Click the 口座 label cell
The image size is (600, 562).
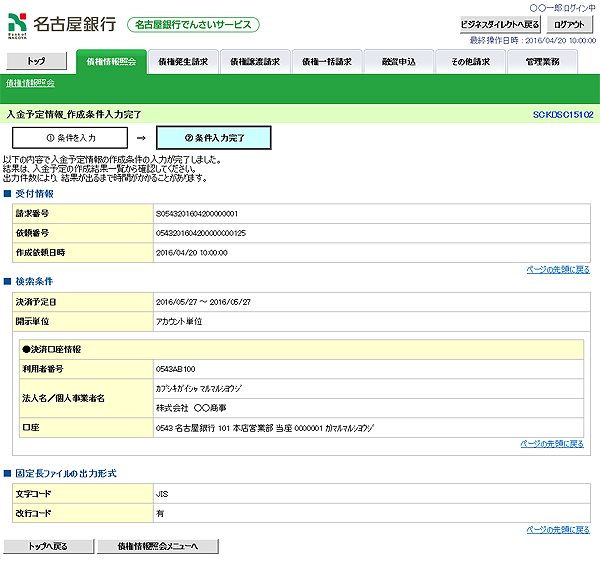[86, 428]
